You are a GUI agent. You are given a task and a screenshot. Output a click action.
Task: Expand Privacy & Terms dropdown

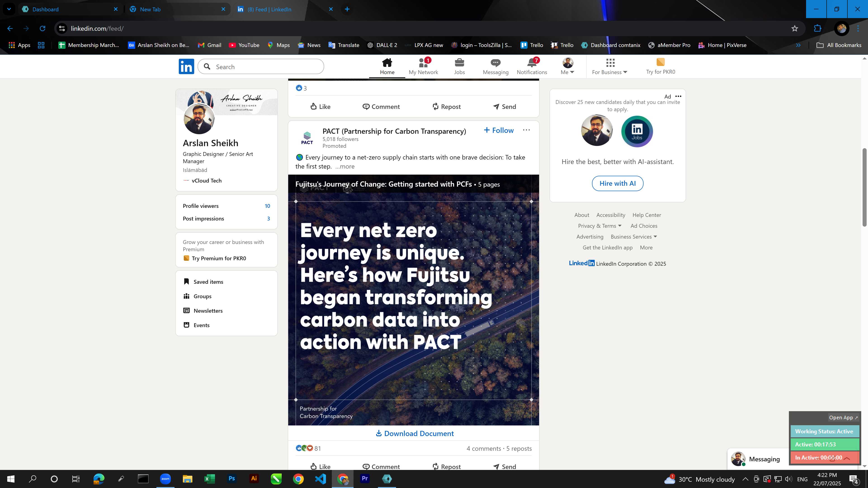tap(600, 226)
